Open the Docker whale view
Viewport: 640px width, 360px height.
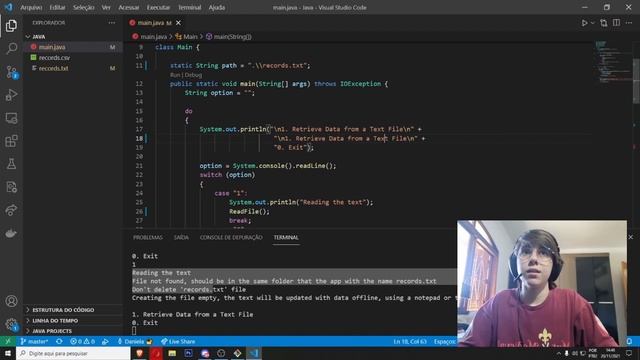click(x=11, y=233)
